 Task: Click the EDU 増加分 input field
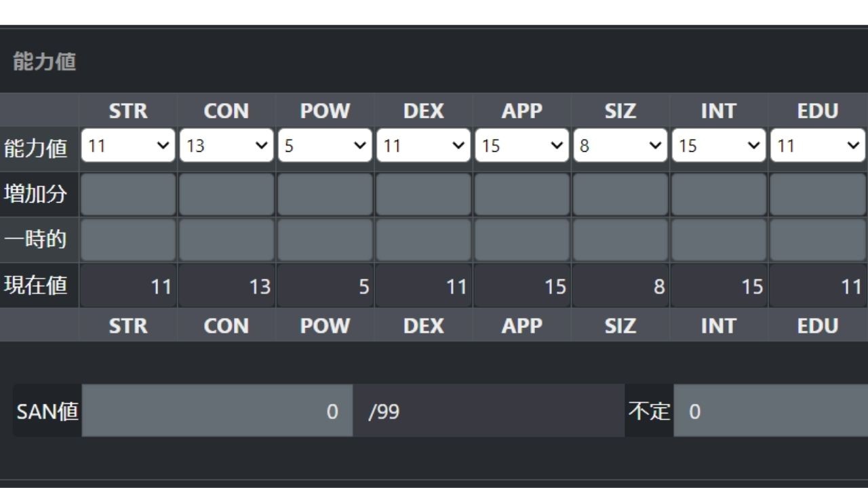(x=818, y=195)
